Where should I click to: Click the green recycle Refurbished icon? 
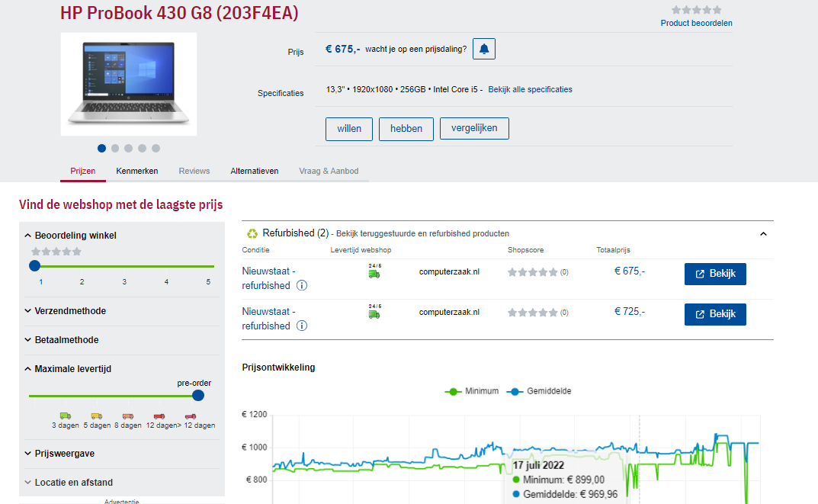(252, 234)
